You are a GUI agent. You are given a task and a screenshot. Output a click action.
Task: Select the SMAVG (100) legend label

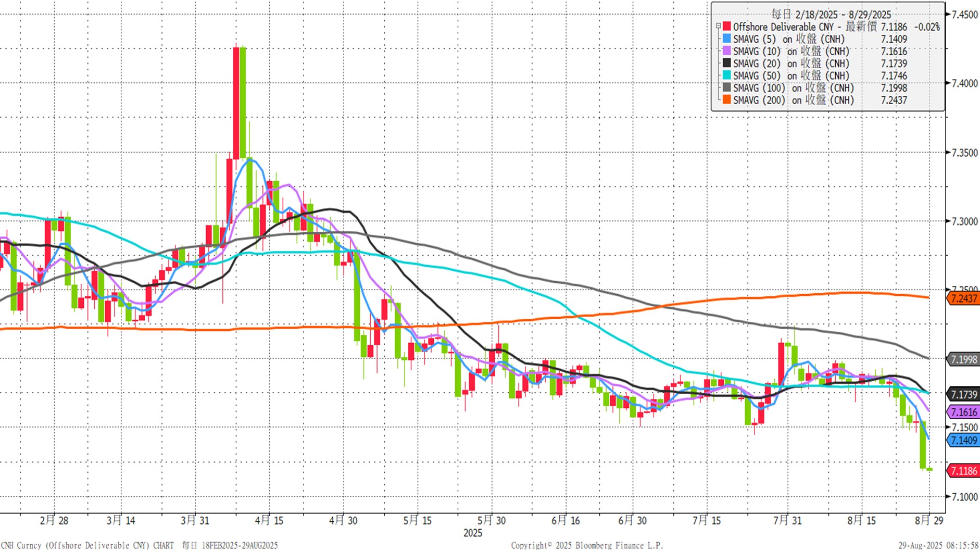pos(794,88)
